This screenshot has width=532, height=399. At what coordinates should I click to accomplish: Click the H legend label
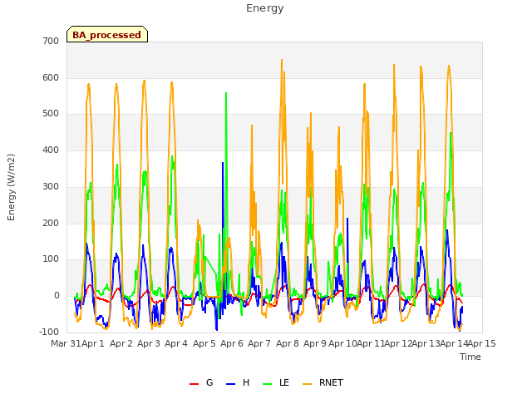pos(246,382)
